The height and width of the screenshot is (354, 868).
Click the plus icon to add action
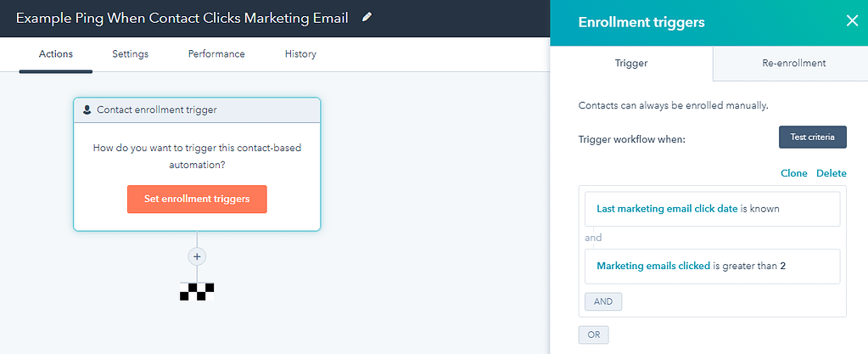point(197,256)
